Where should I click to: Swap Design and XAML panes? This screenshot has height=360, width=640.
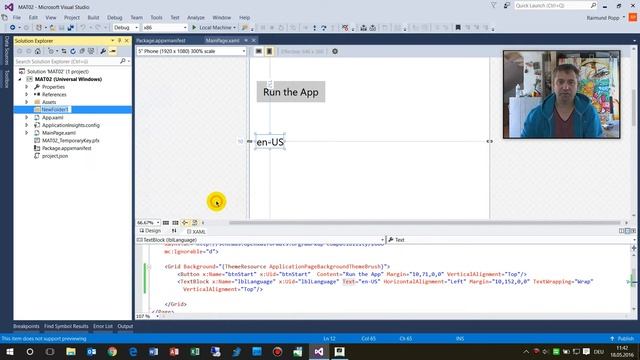174,231
